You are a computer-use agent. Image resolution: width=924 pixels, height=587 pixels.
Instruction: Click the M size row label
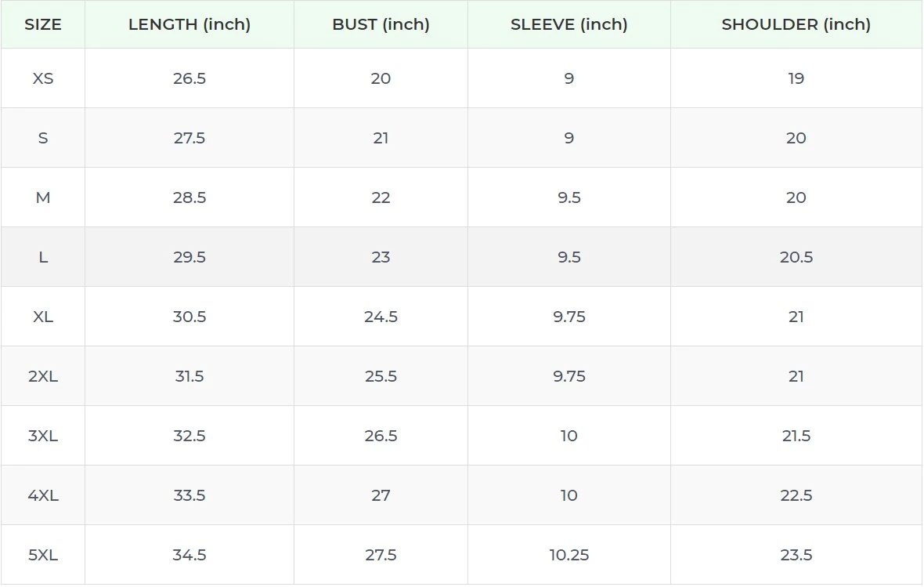coord(43,197)
